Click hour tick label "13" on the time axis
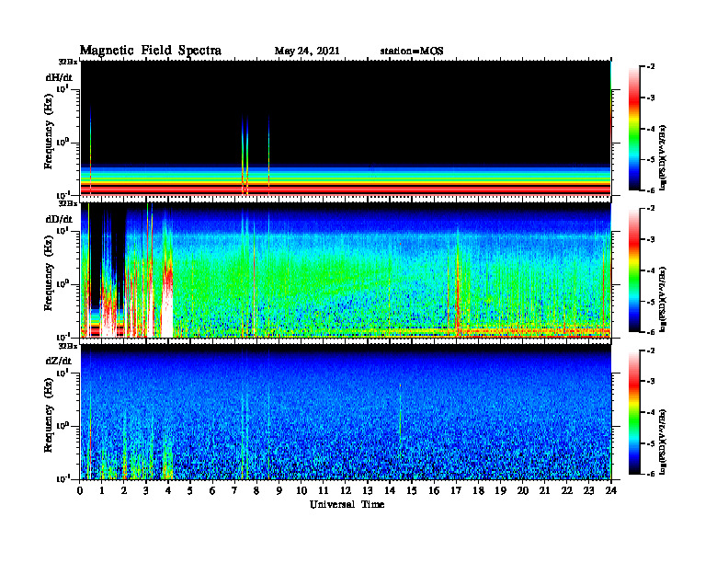 (x=368, y=490)
